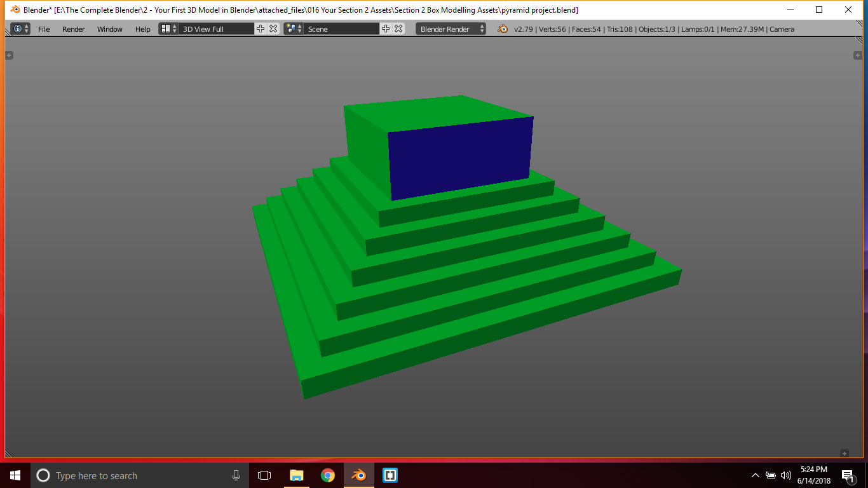Screen dimensions: 868x488
Task: Click the volume speaker tray icon
Action: [786, 475]
